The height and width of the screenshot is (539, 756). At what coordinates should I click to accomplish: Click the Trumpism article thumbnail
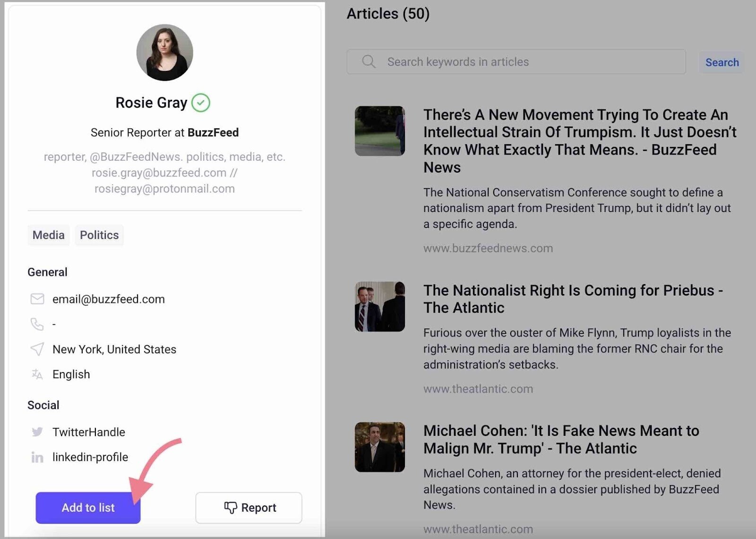pos(380,131)
